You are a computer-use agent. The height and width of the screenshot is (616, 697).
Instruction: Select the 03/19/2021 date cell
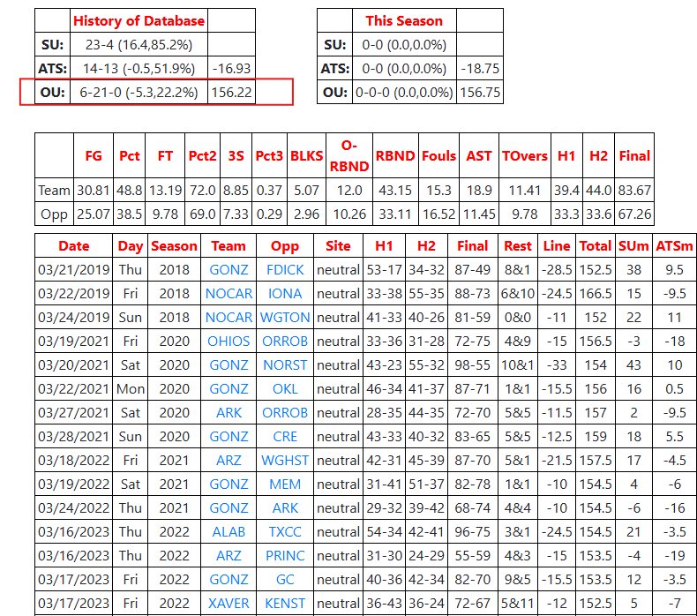pos(74,342)
